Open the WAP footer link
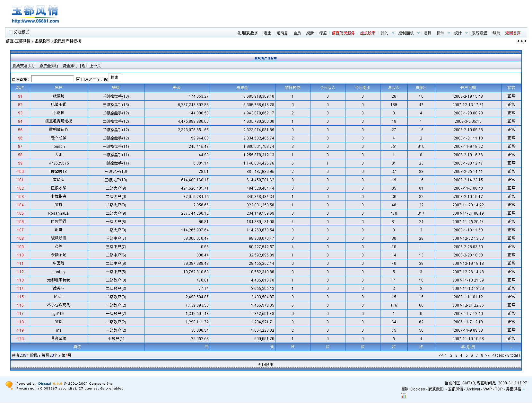Screen dimensions: 532x403 [x=487, y=389]
